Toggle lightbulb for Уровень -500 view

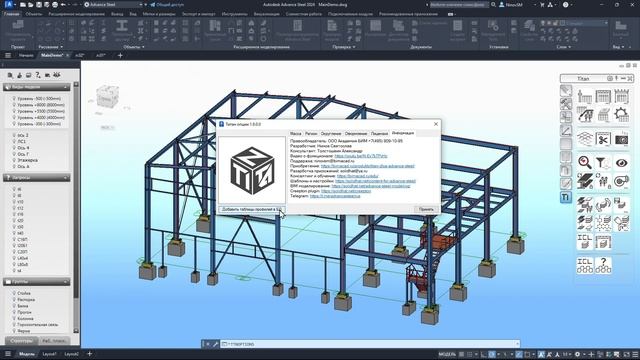pos(14,98)
